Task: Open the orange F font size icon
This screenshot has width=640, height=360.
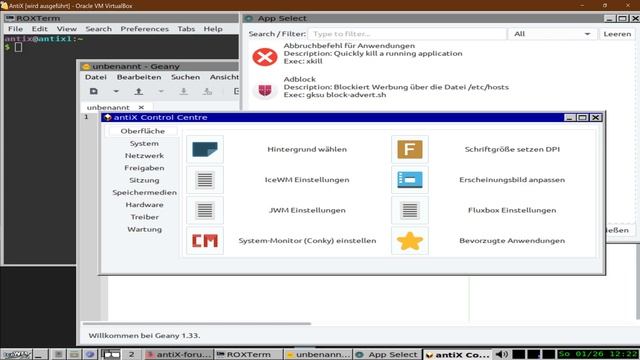Action: [x=410, y=149]
